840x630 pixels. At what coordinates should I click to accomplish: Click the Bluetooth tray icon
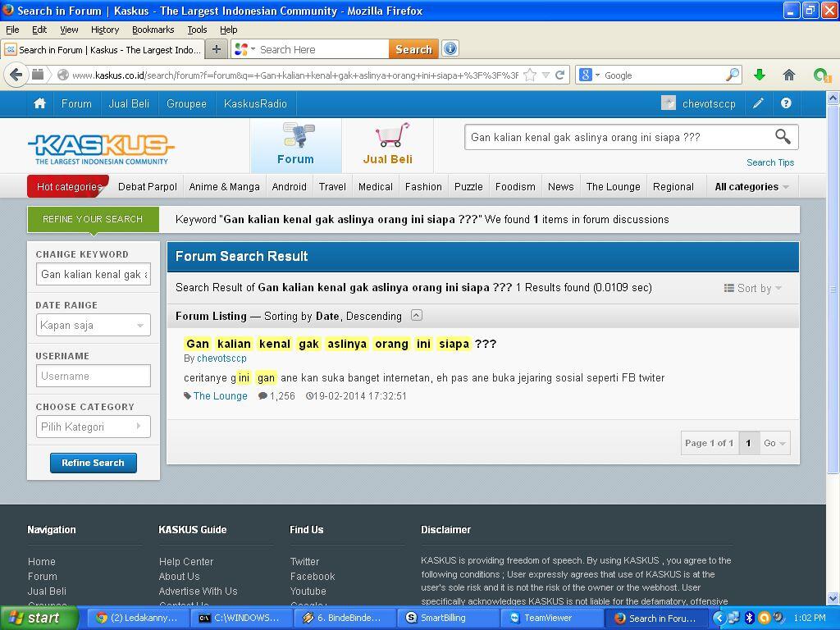coord(749,618)
